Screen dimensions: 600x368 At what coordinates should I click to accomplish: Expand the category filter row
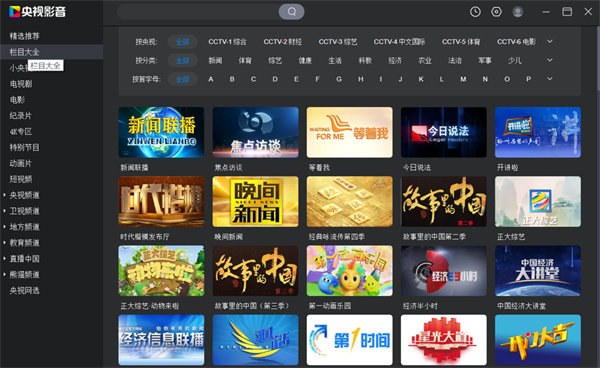pos(550,60)
